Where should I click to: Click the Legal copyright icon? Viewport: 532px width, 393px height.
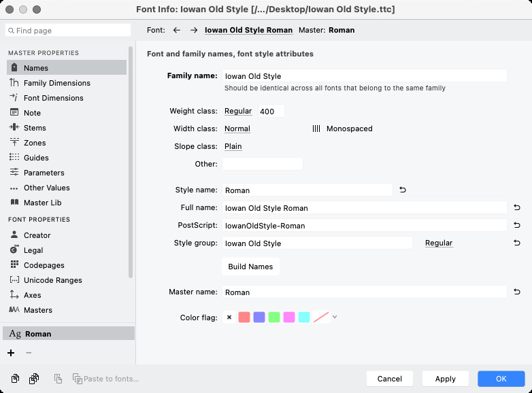[x=14, y=250]
